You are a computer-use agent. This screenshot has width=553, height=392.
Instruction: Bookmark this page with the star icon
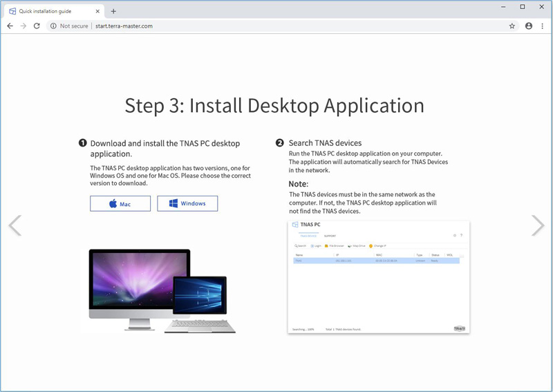coord(512,26)
